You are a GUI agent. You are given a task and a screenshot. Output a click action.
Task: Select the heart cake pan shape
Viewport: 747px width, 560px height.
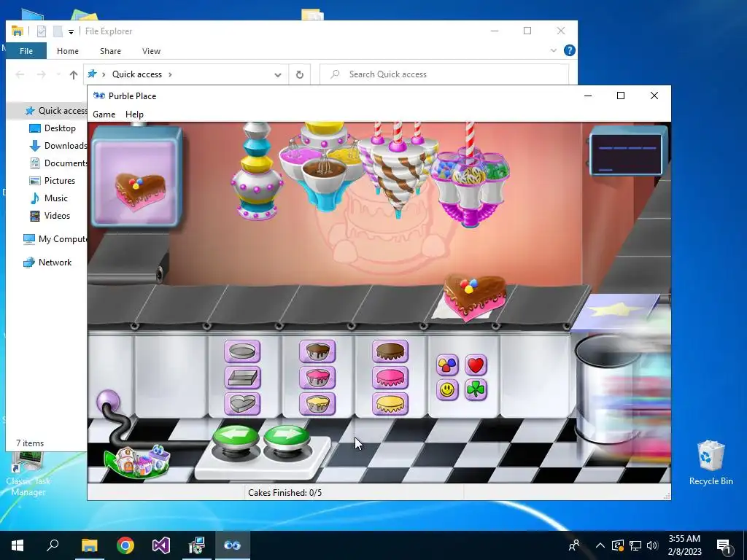pos(242,404)
